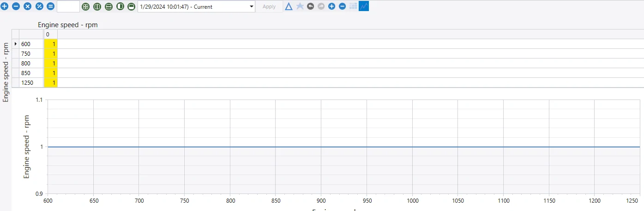Click the empty value input box in toolbar
The image size is (644, 211).
tap(68, 6)
